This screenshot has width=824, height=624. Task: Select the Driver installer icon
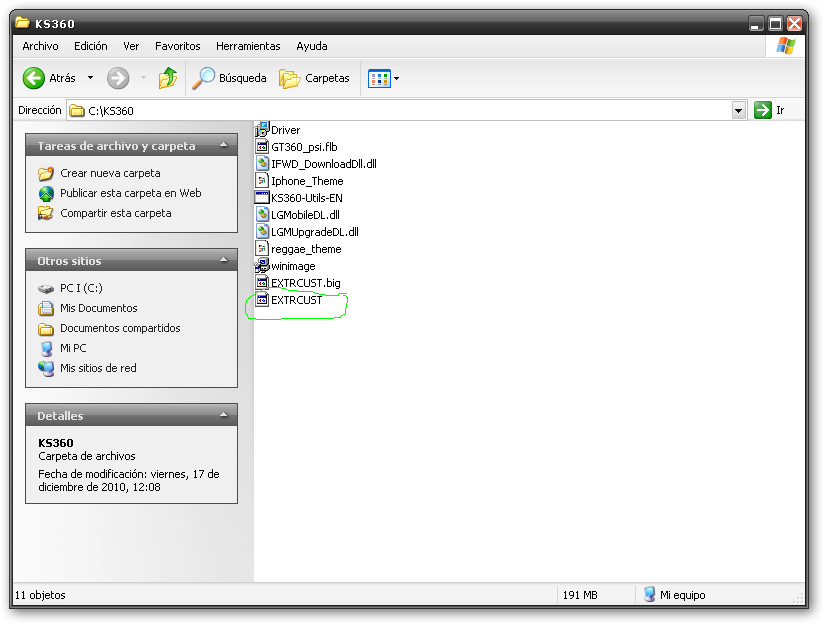coord(262,129)
